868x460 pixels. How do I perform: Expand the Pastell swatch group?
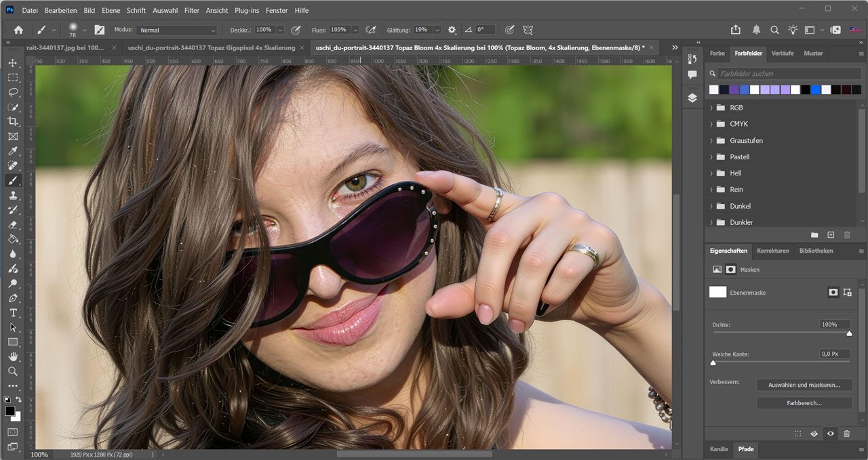point(711,156)
